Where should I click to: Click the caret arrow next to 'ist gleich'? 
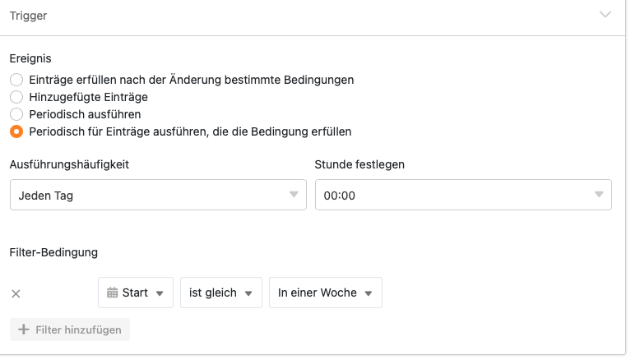248,293
